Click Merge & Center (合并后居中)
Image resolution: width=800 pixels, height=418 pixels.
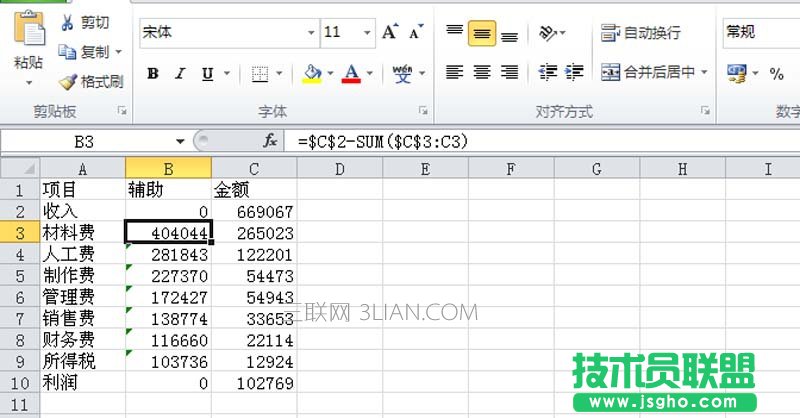click(x=647, y=72)
